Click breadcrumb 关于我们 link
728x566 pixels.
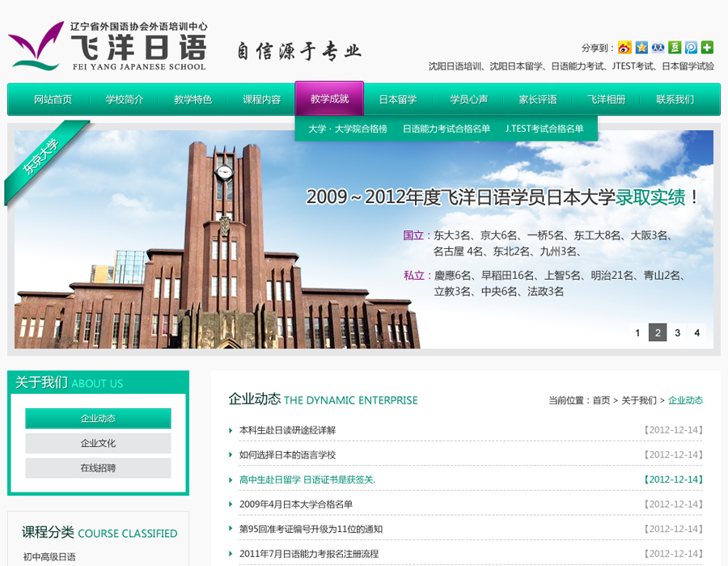[639, 400]
